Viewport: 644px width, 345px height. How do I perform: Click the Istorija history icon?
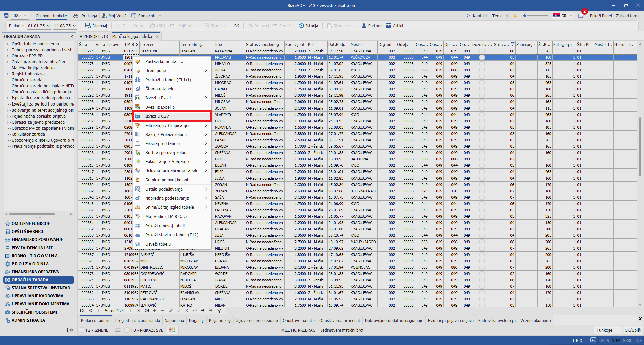[x=302, y=26]
